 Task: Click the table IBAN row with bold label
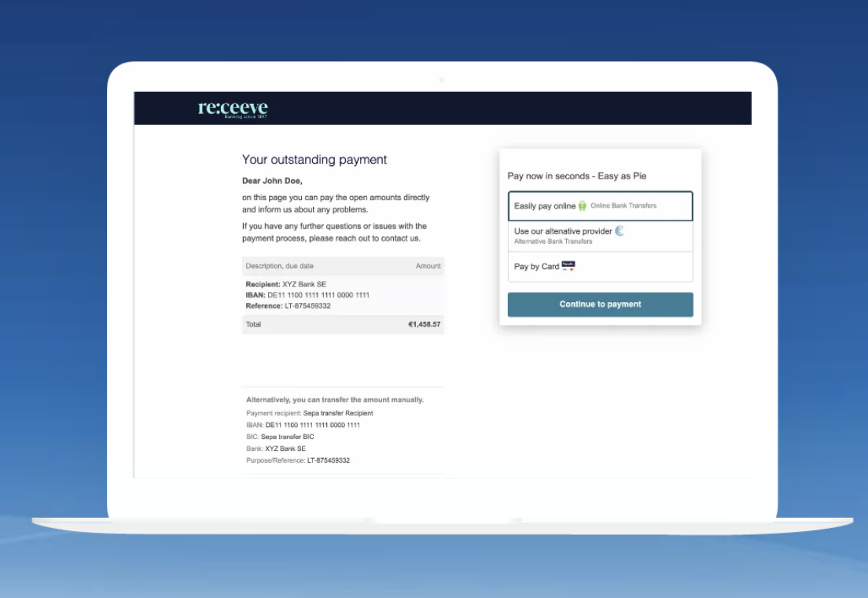[307, 295]
